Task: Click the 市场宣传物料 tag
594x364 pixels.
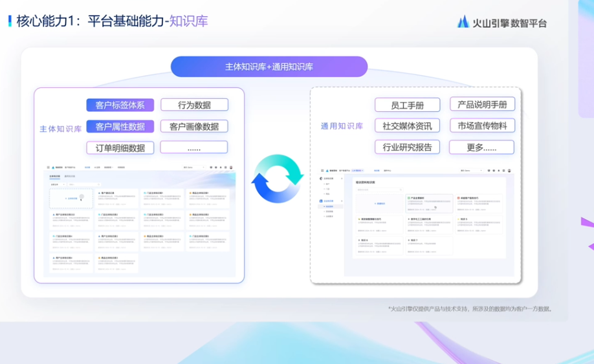Action: (482, 125)
